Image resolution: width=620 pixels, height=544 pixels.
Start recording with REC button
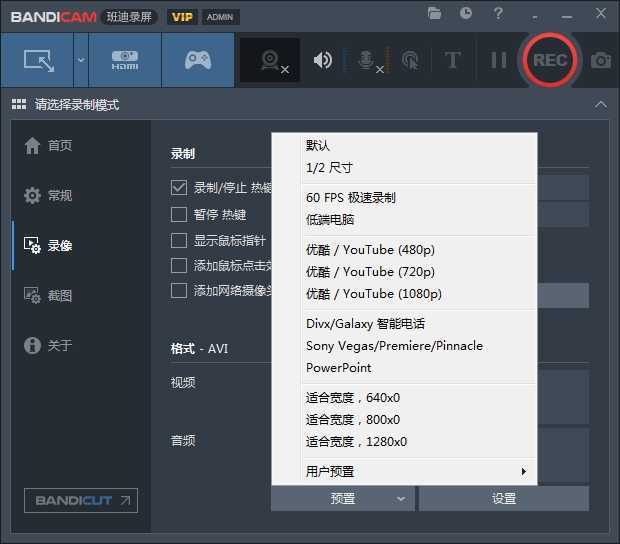(x=550, y=60)
